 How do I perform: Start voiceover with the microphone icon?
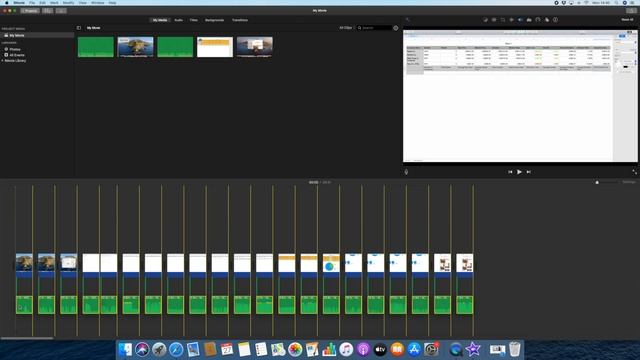tap(406, 172)
